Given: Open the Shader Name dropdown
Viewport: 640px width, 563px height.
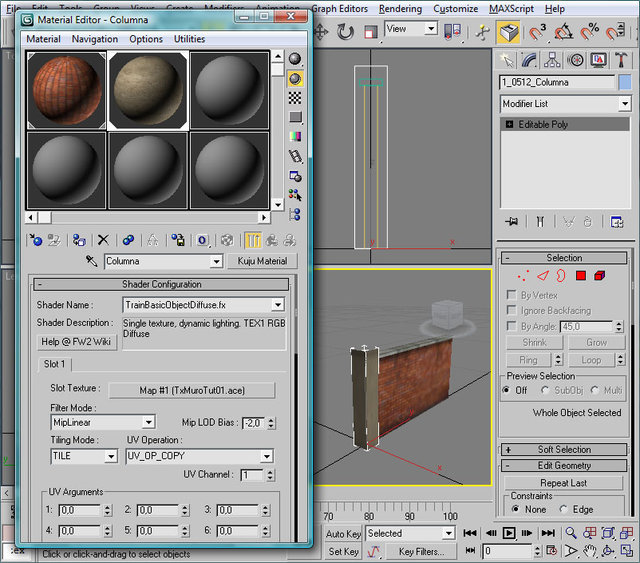Looking at the screenshot, I should click(x=277, y=305).
